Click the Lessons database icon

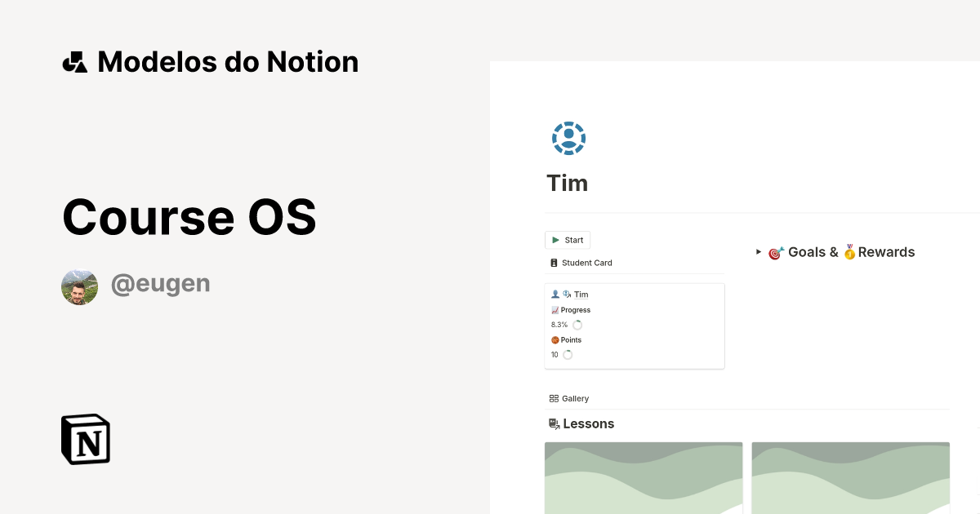click(x=553, y=423)
